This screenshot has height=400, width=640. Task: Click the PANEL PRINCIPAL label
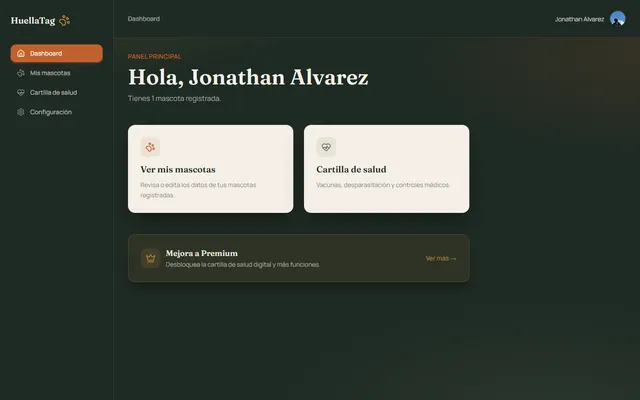[x=155, y=56]
